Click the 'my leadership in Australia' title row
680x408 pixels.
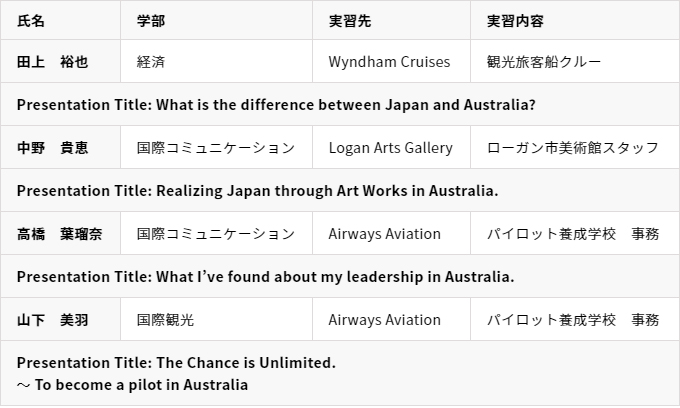pos(340,276)
